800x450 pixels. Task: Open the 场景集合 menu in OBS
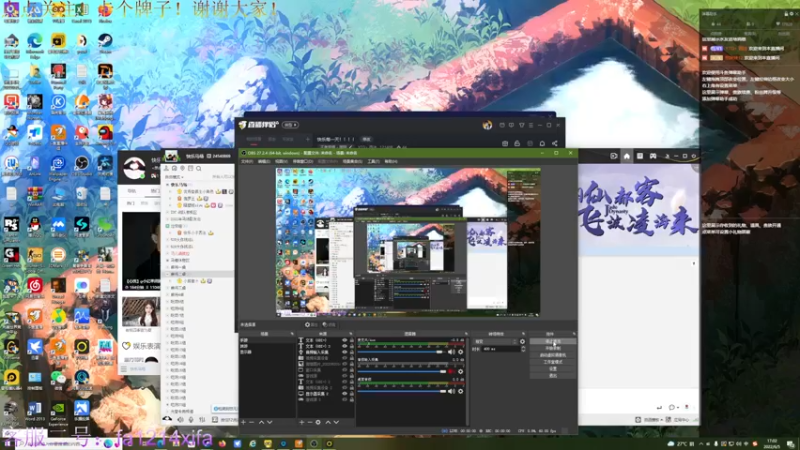click(352, 161)
